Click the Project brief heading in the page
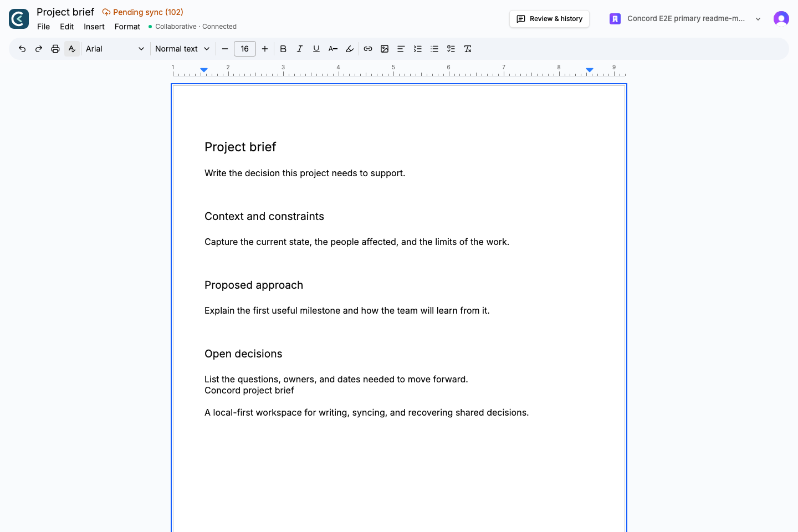Image resolution: width=798 pixels, height=532 pixels. pos(241,147)
